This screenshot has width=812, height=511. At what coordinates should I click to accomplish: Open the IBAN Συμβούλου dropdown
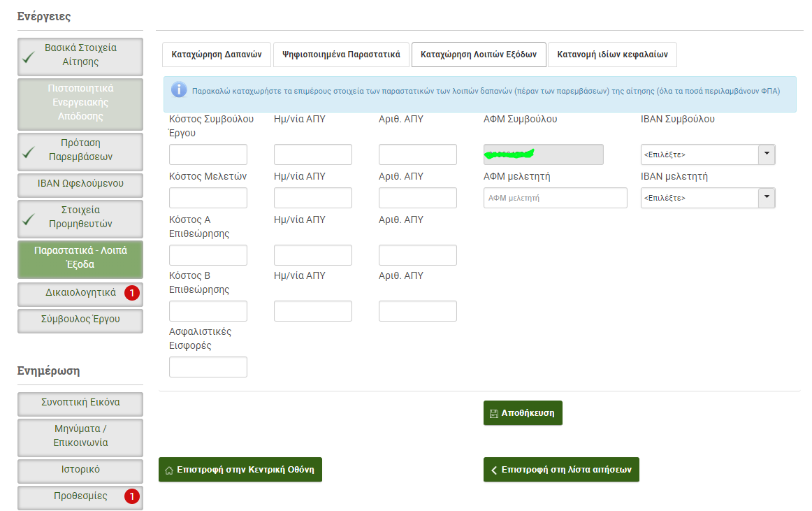(x=707, y=154)
